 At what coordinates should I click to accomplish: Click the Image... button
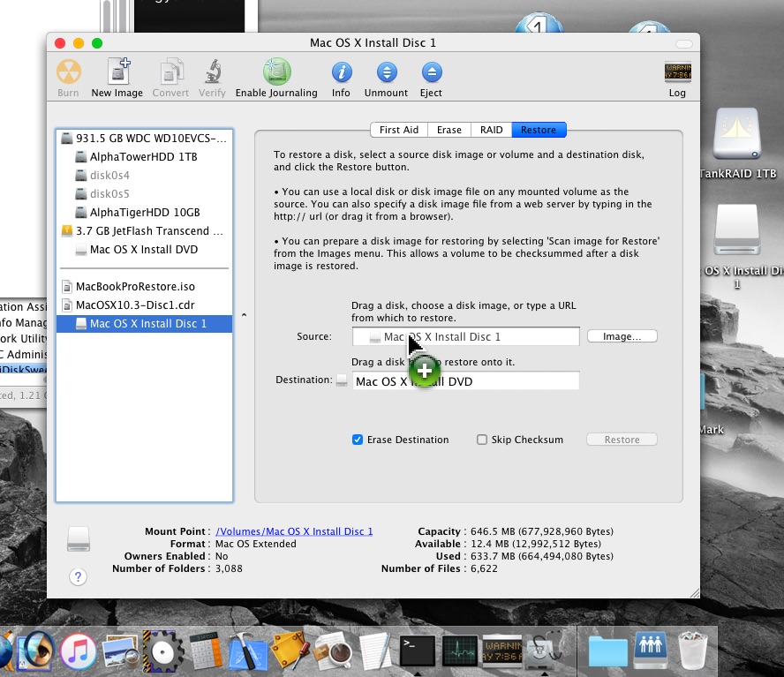pyautogui.click(x=622, y=336)
